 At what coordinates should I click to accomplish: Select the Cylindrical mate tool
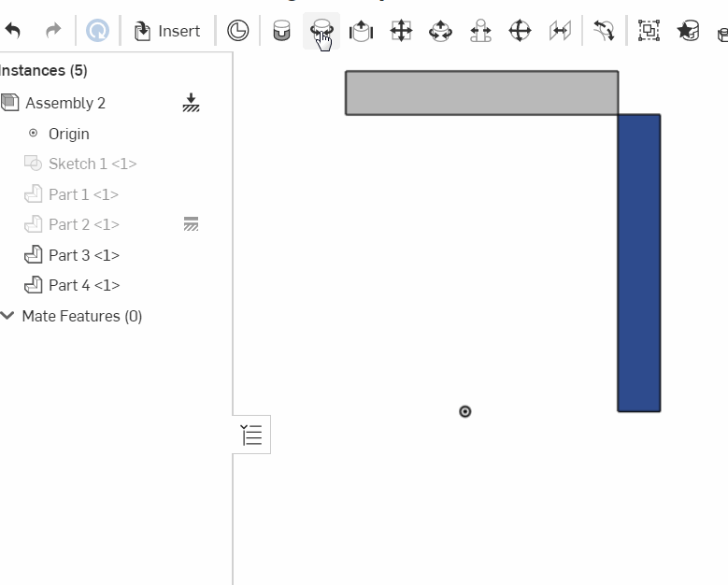[x=440, y=31]
